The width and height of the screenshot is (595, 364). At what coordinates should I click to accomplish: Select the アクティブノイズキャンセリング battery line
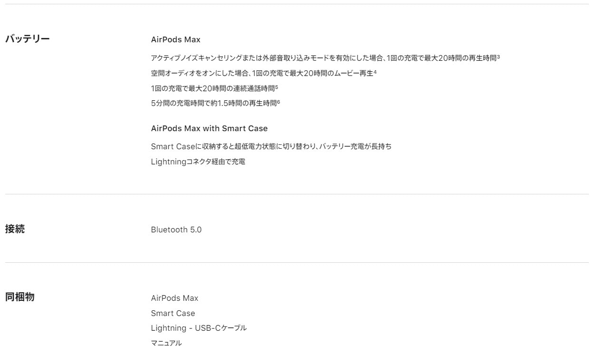323,58
